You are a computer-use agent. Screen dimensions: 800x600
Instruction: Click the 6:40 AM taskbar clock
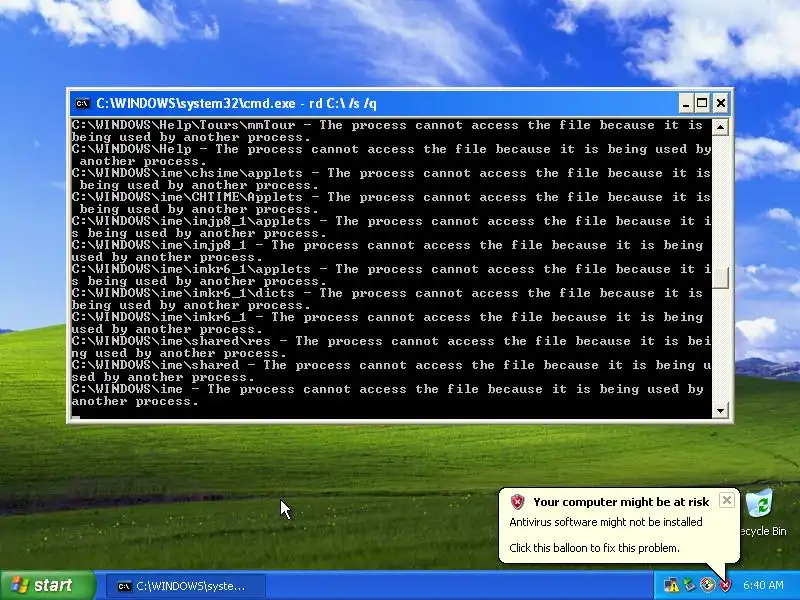coord(763,585)
